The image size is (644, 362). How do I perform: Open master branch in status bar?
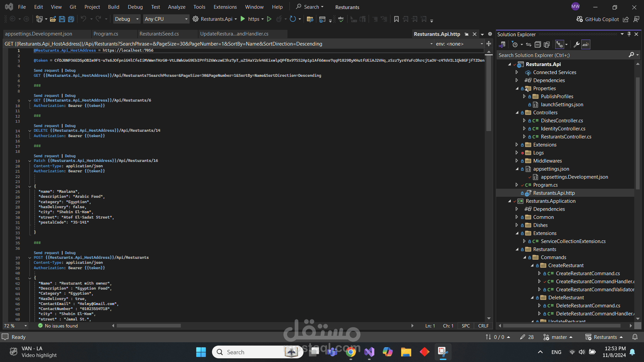558,337
